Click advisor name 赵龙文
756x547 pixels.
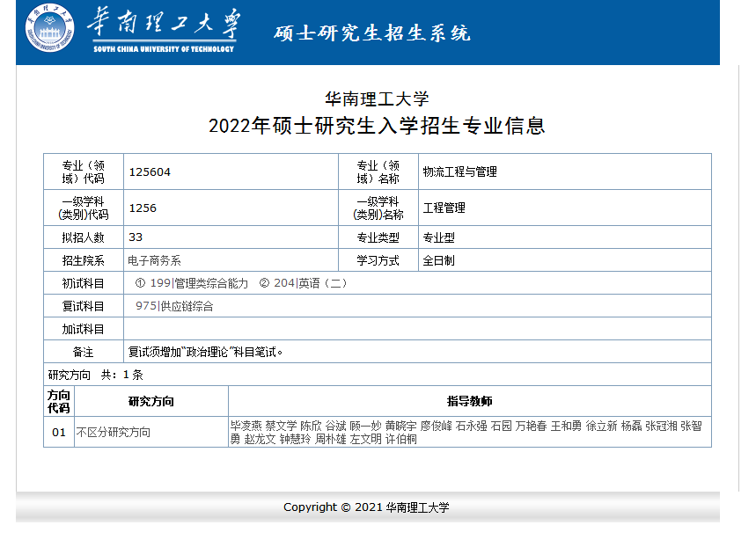pyautogui.click(x=261, y=439)
